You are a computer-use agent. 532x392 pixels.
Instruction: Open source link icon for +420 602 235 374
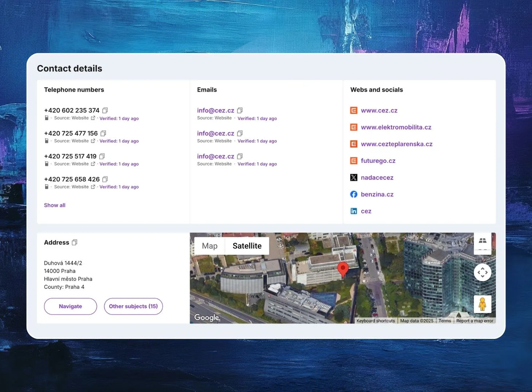click(93, 118)
